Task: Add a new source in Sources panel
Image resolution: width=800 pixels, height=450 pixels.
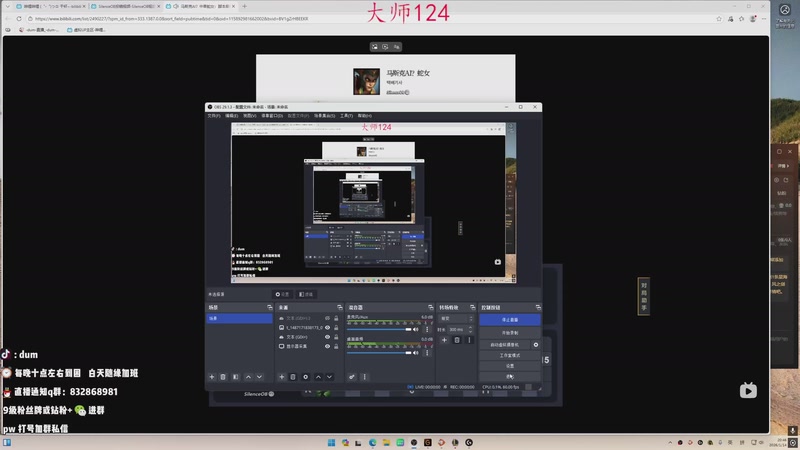Action: 281,377
